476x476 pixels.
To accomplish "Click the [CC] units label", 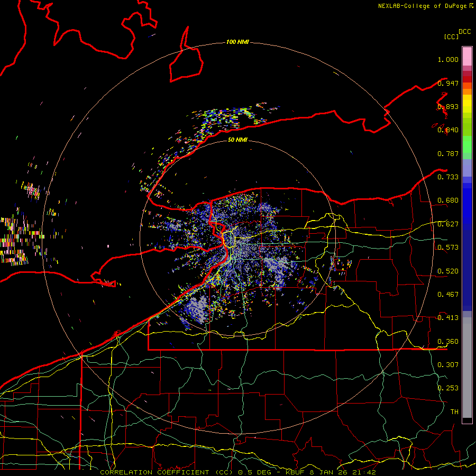I will [x=451, y=36].
